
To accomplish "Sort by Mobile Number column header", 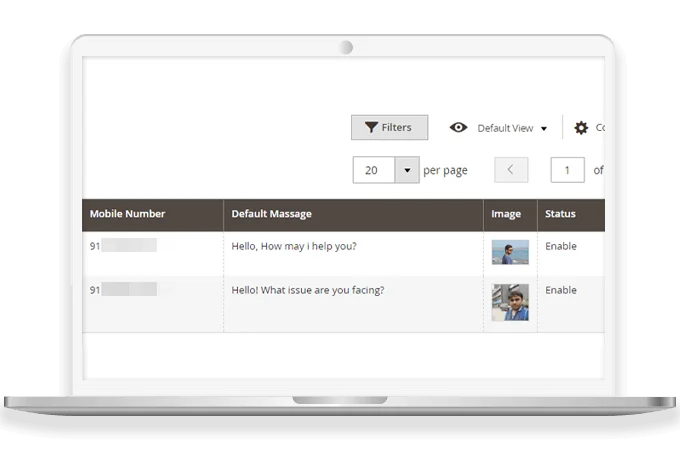I will pyautogui.click(x=127, y=214).
